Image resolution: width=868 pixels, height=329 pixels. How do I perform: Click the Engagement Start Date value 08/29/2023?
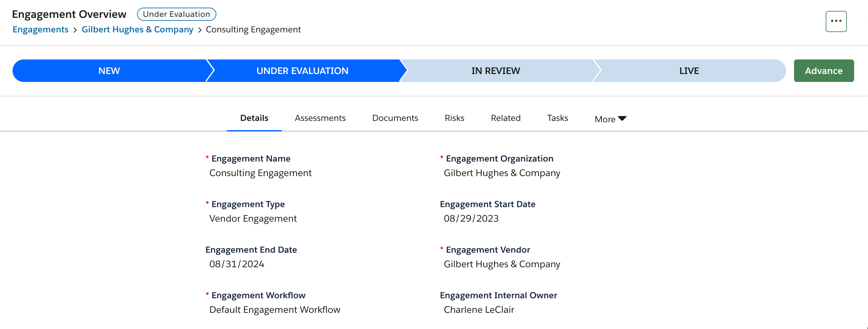471,218
